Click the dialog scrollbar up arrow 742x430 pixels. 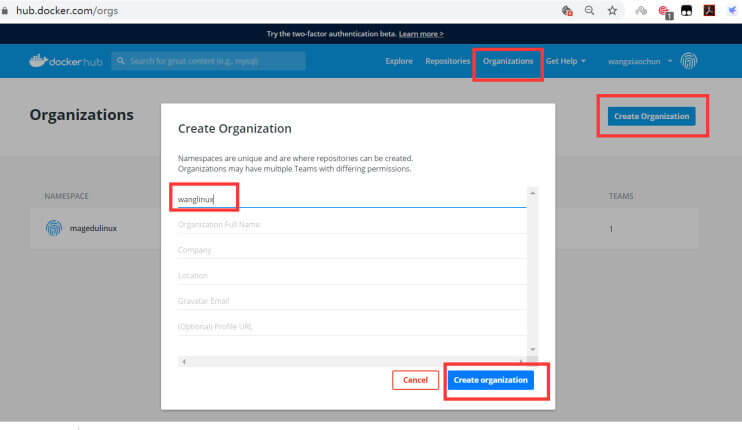tap(532, 193)
